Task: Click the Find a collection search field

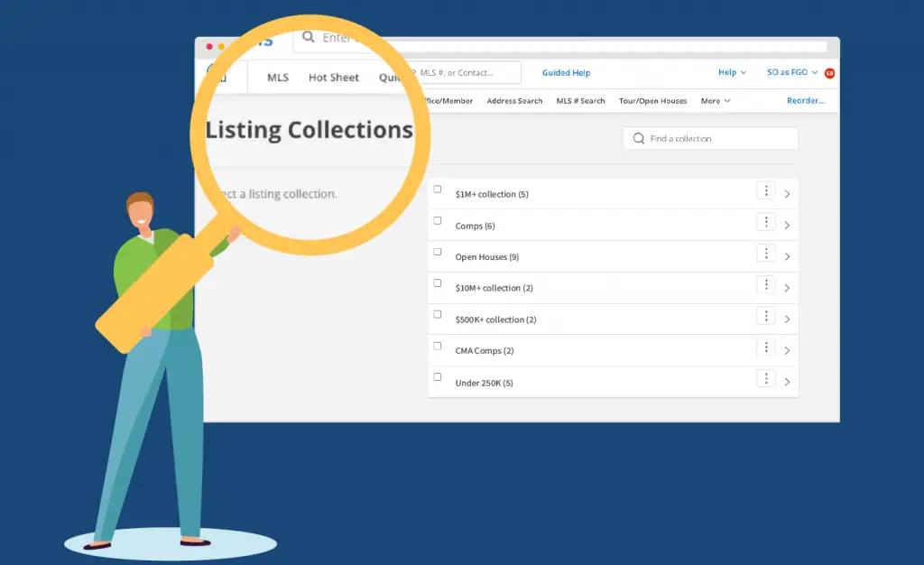Action: click(x=710, y=138)
